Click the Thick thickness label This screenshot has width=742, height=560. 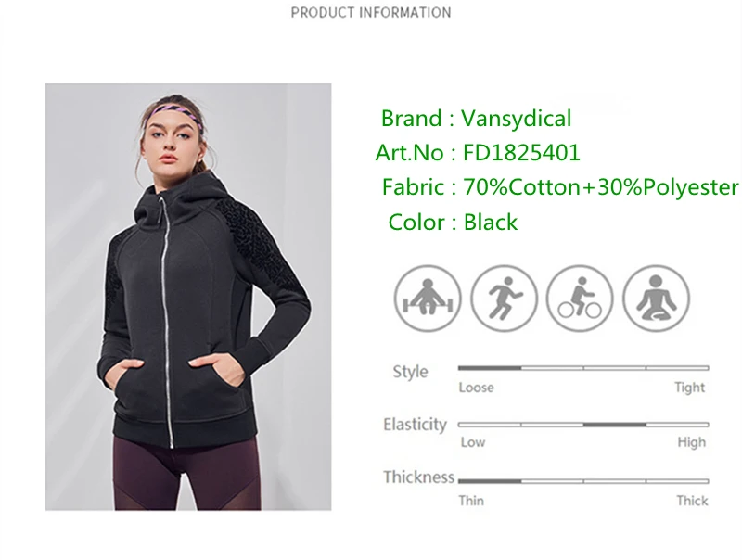[x=692, y=501]
